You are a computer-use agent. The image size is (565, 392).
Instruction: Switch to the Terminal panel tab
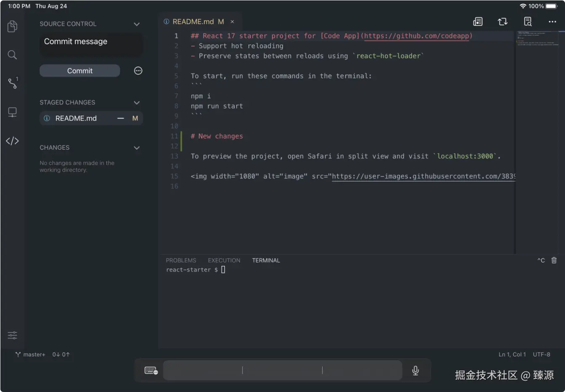click(x=266, y=260)
